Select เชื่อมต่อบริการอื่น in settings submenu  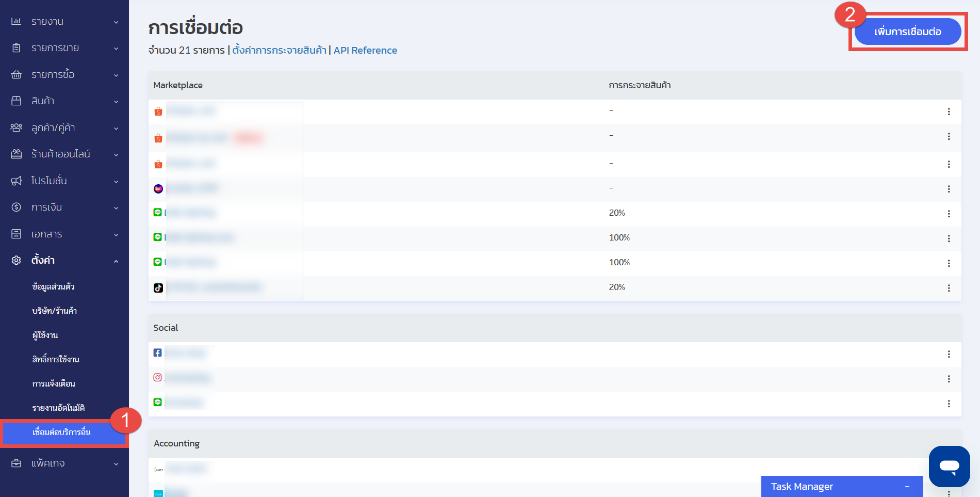coord(62,432)
